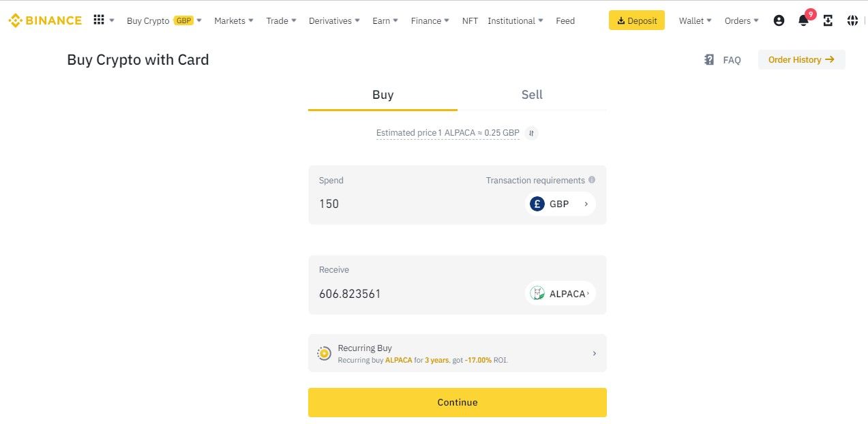Expand the Wallet dropdown
The height and width of the screenshot is (424, 868).
click(695, 20)
